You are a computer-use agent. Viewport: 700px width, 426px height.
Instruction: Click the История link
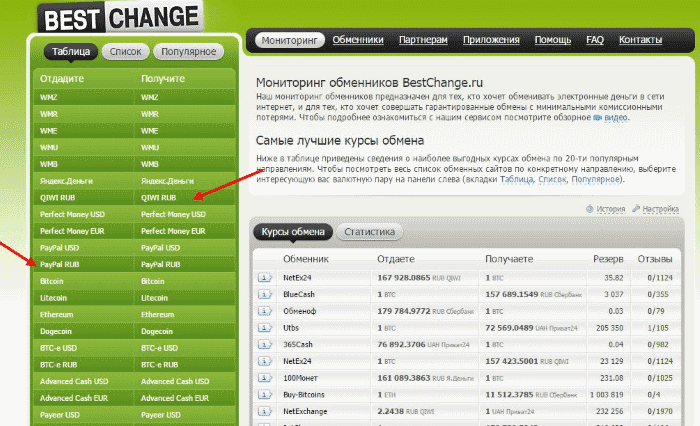click(611, 209)
